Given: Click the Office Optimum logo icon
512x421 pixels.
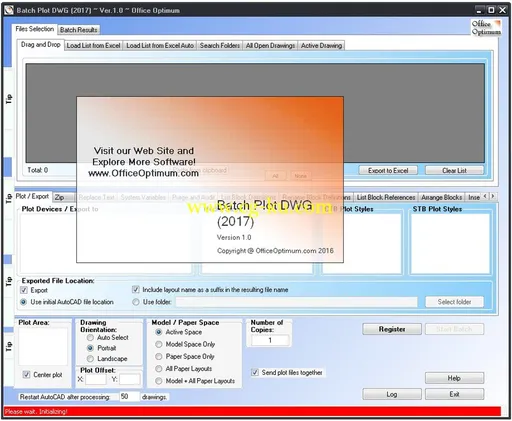Looking at the screenshot, I should 486,28.
